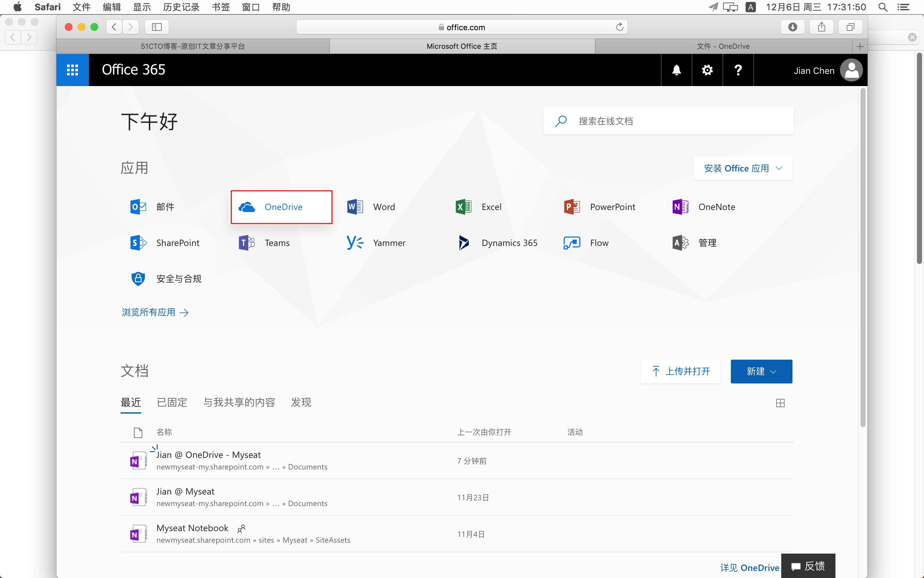924x578 pixels.
Task: Click 上一次由你打开 column header
Action: click(x=484, y=432)
